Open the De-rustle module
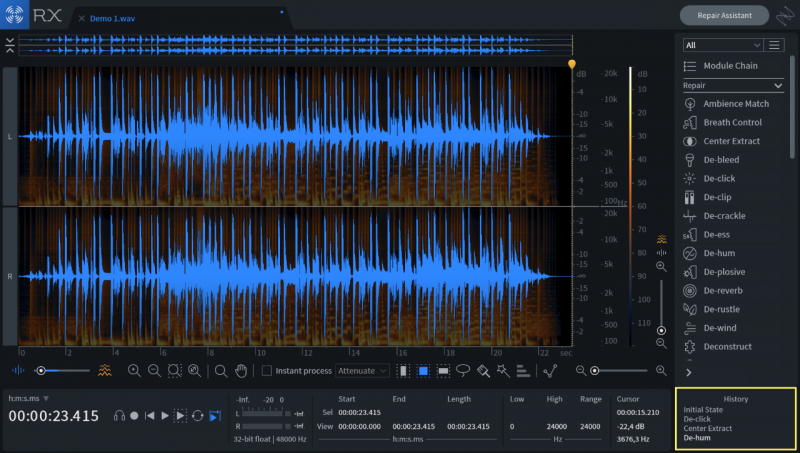The image size is (800, 453). (711, 309)
